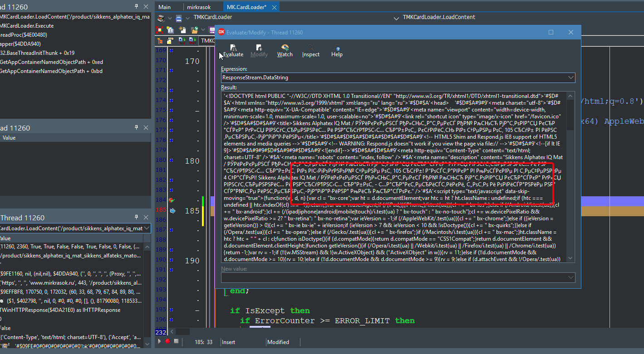
Task: Click the 185: 33 cursor position indicator
Action: point(204,342)
